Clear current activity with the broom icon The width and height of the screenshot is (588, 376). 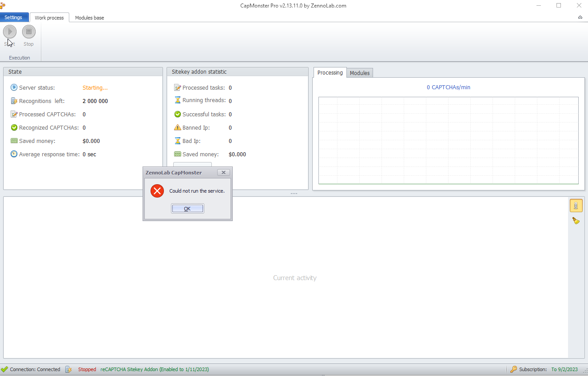pyautogui.click(x=576, y=221)
